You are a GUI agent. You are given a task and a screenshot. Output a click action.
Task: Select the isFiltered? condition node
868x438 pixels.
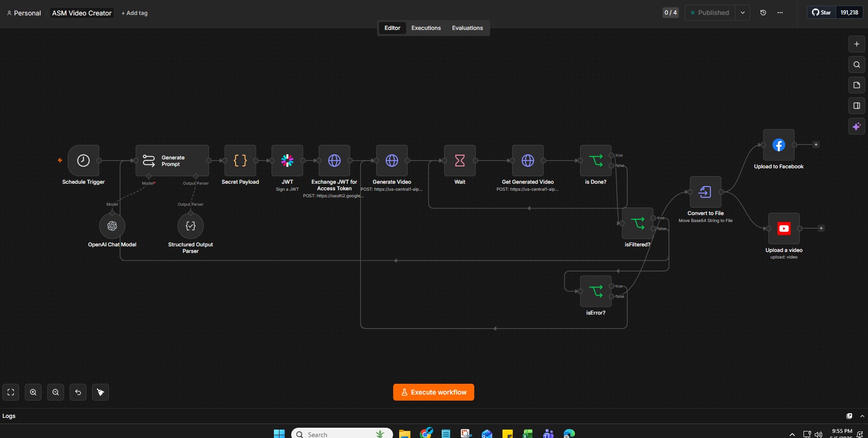[x=638, y=223]
